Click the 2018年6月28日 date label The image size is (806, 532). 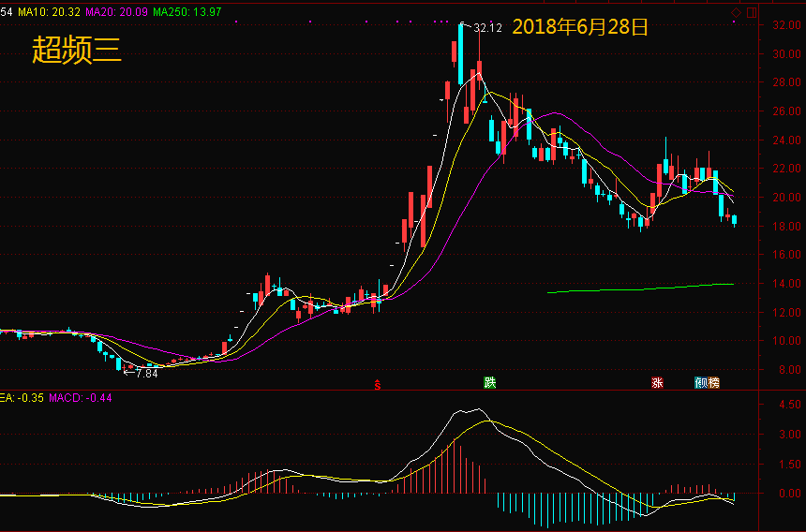pyautogui.click(x=580, y=27)
